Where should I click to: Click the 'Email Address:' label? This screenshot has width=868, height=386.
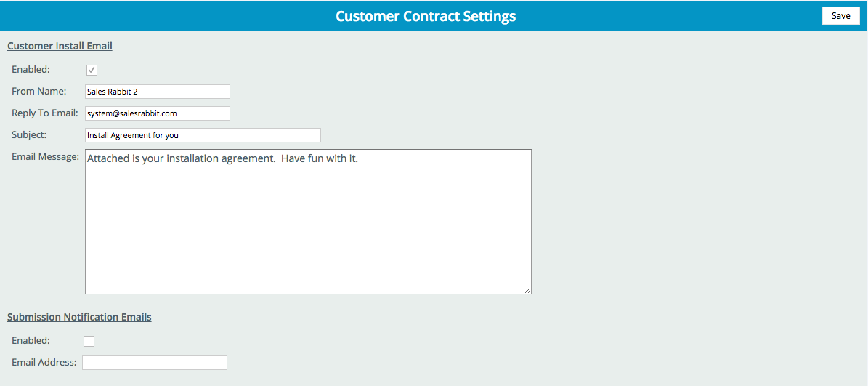(x=44, y=362)
